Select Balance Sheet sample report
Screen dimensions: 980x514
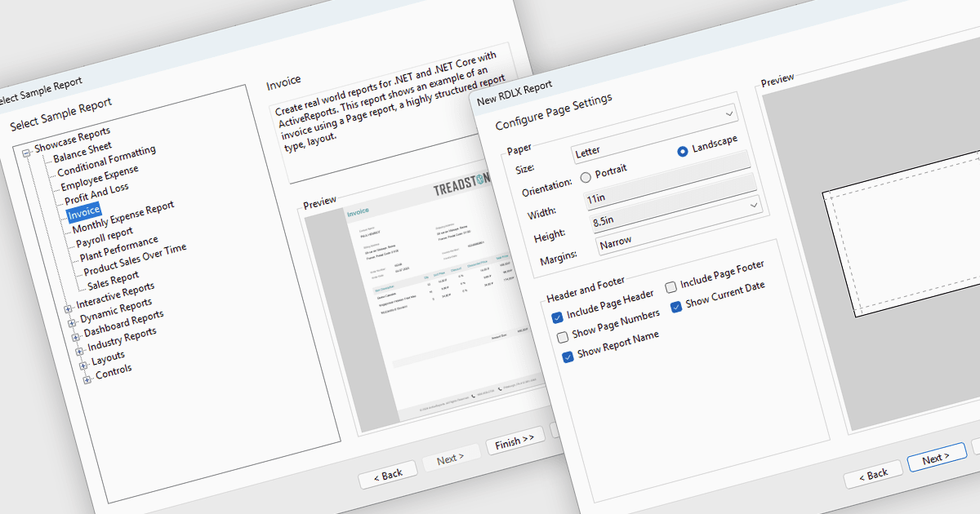(x=82, y=152)
